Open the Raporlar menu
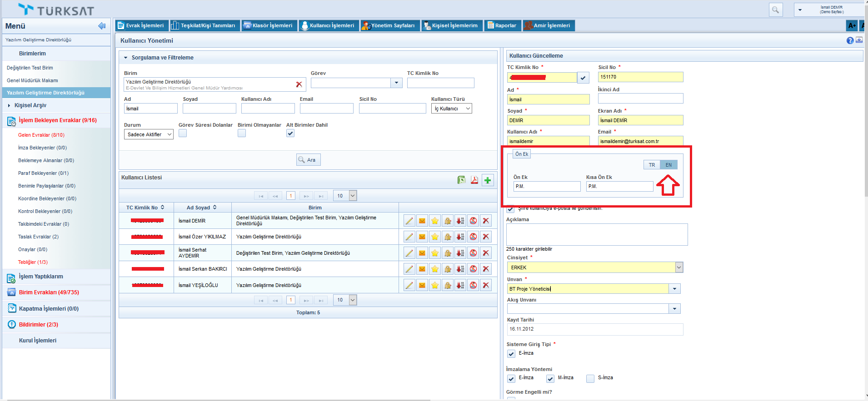Viewport: 868px width, 401px height. coord(502,25)
